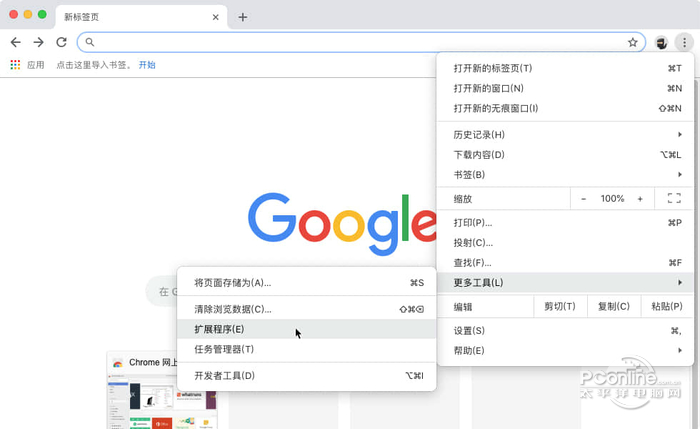Image resolution: width=700 pixels, height=429 pixels.
Task: Expand the 历史记录(H) submenu
Action: pos(565,135)
